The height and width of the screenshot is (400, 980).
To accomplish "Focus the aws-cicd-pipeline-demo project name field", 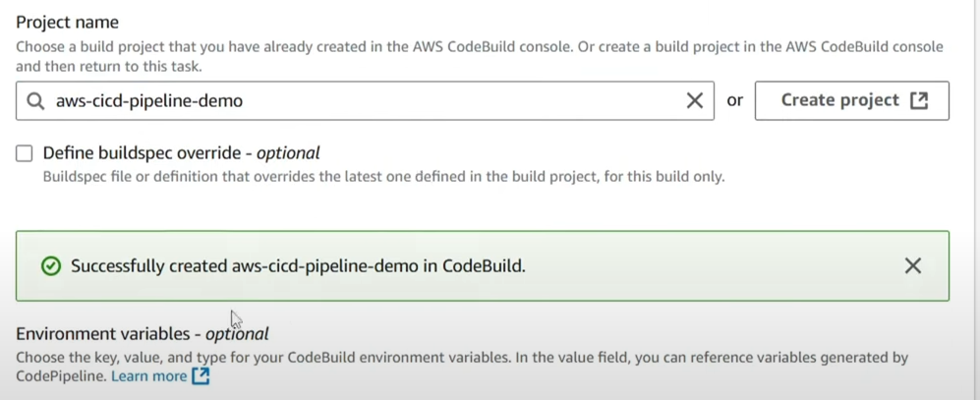I will (x=365, y=100).
